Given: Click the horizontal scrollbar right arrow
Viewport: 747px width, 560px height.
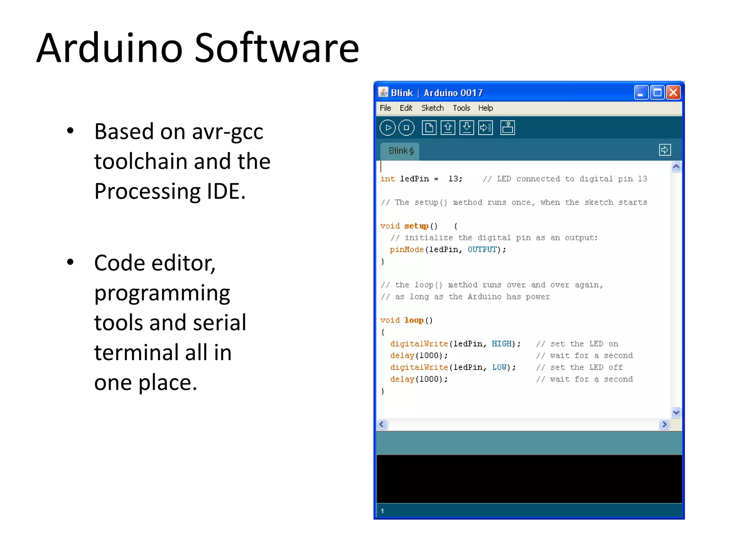Looking at the screenshot, I should [x=664, y=424].
